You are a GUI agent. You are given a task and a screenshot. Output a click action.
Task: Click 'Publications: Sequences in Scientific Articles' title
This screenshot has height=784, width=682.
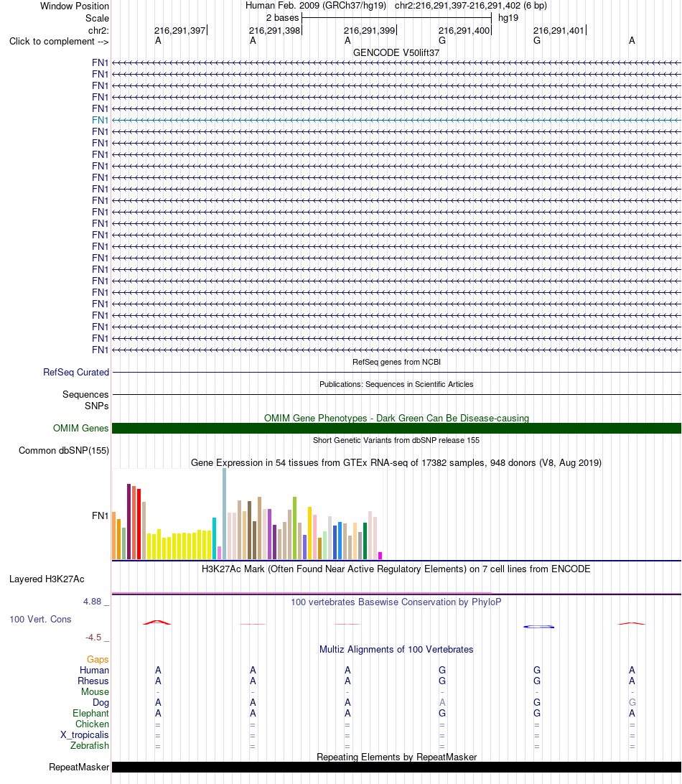point(396,384)
